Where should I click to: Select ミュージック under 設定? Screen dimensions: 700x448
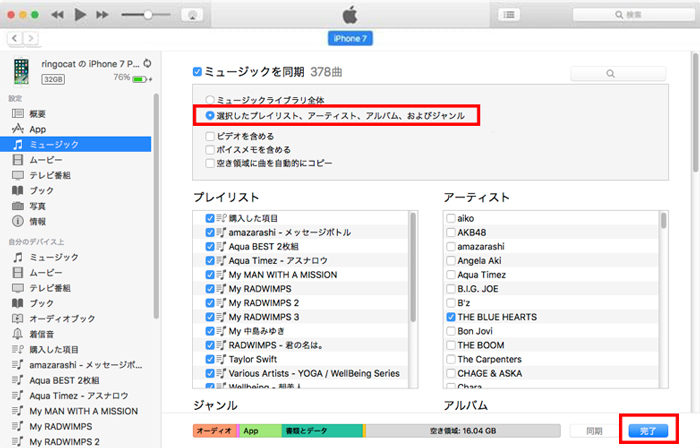point(76,145)
